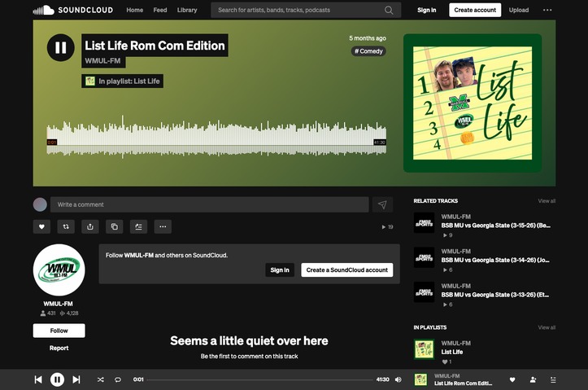Open the Library page

pos(187,10)
